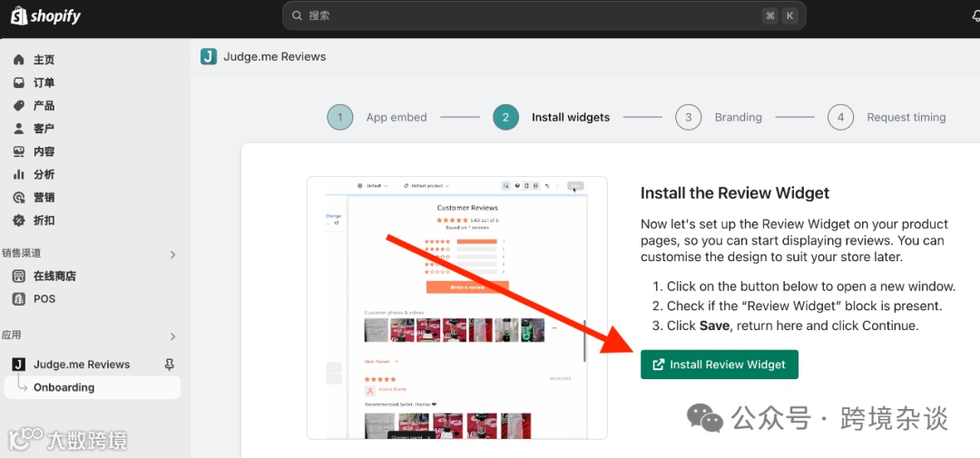Open 产品 in sidebar

[44, 105]
